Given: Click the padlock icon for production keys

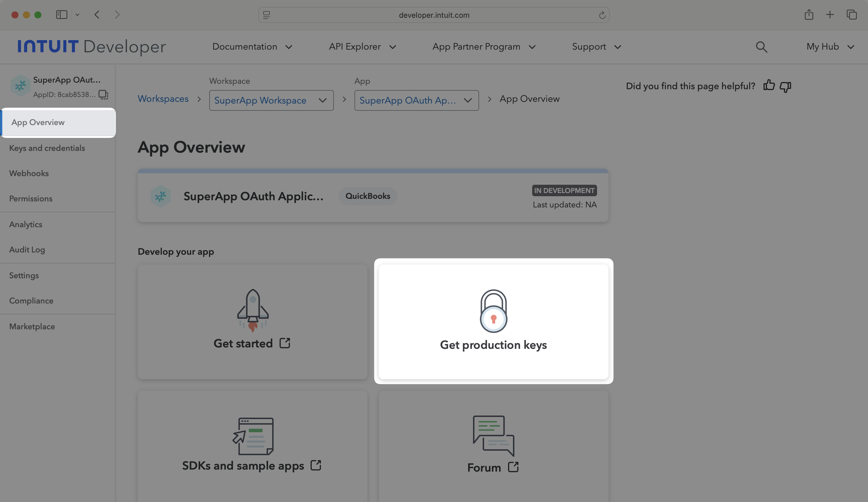Looking at the screenshot, I should click(494, 311).
